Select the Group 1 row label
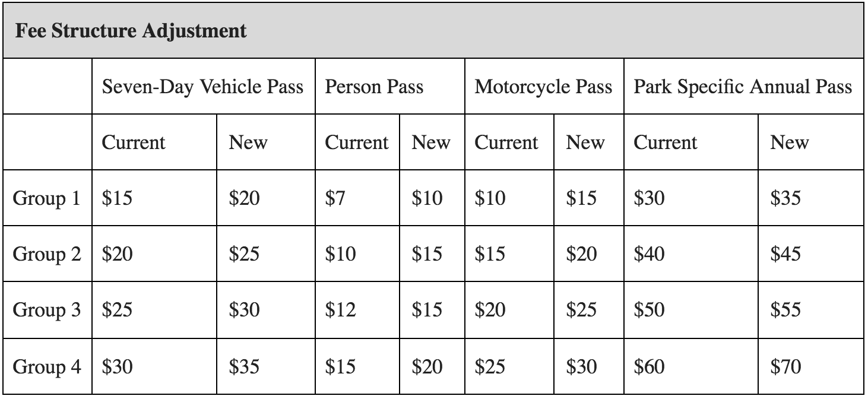The image size is (868, 399). [46, 198]
